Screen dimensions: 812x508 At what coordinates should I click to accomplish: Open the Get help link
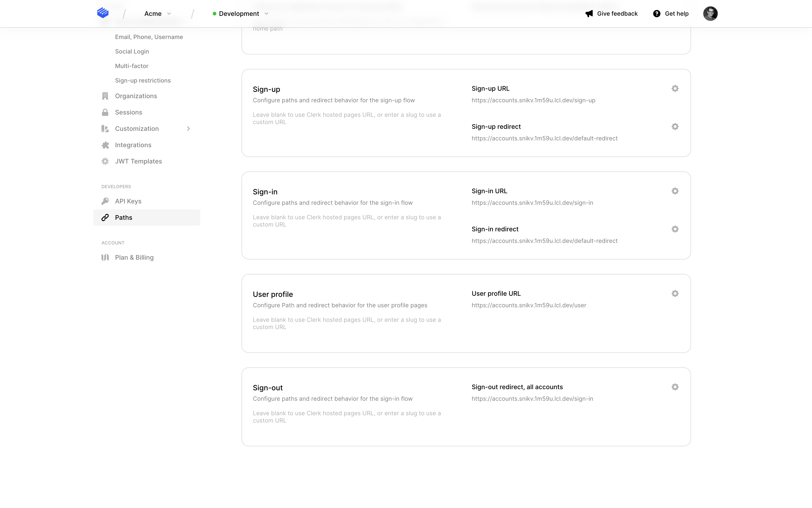click(677, 13)
